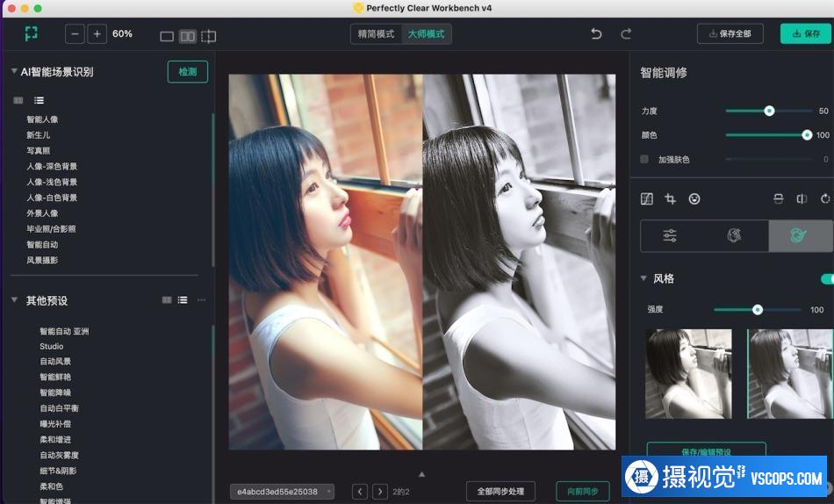Switch to single image view
This screenshot has width=834, height=504.
point(167,36)
